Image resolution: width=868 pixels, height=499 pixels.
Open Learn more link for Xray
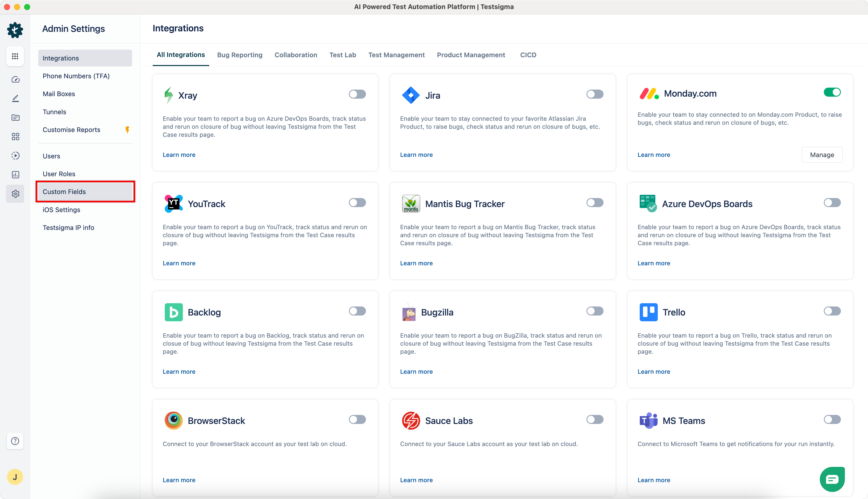point(179,155)
